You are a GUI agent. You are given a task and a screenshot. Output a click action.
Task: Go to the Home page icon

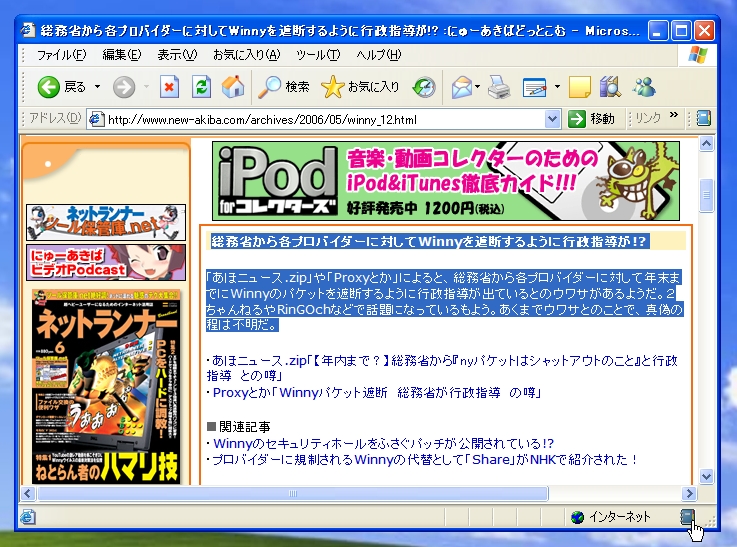click(233, 87)
